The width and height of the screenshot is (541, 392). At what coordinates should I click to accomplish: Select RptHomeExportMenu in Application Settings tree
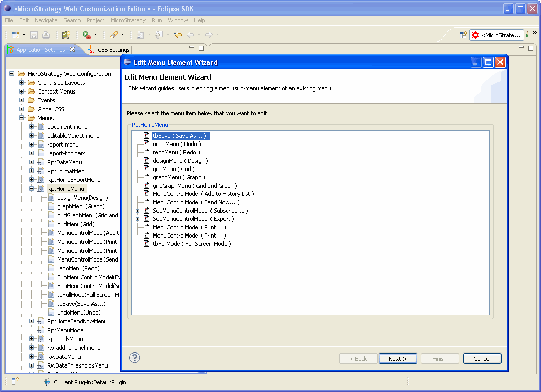coord(74,180)
